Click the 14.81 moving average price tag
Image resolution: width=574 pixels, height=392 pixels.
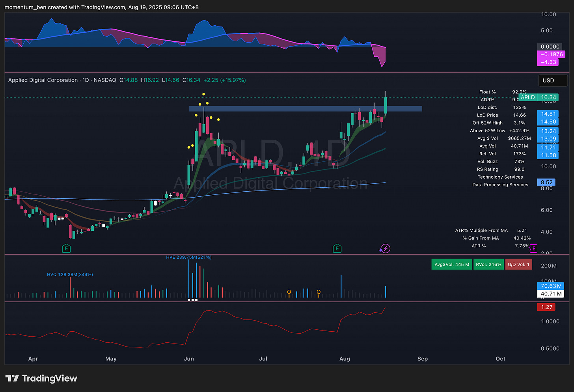click(548, 114)
